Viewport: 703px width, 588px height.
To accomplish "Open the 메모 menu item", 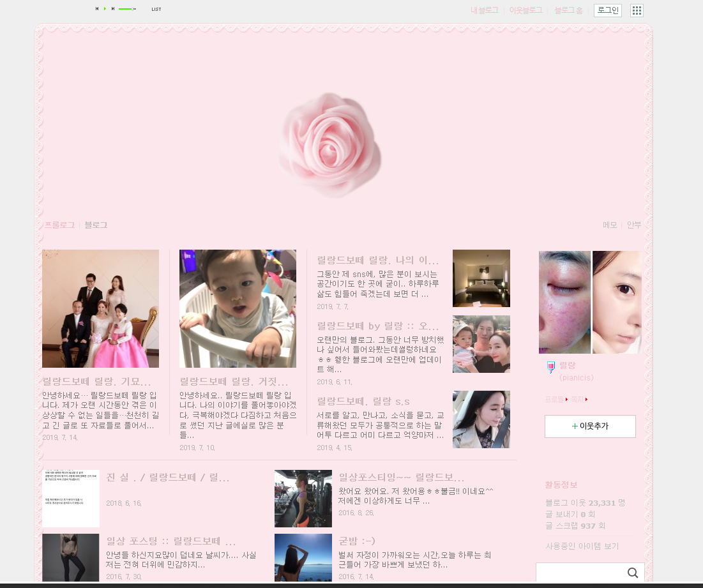I will coord(609,225).
